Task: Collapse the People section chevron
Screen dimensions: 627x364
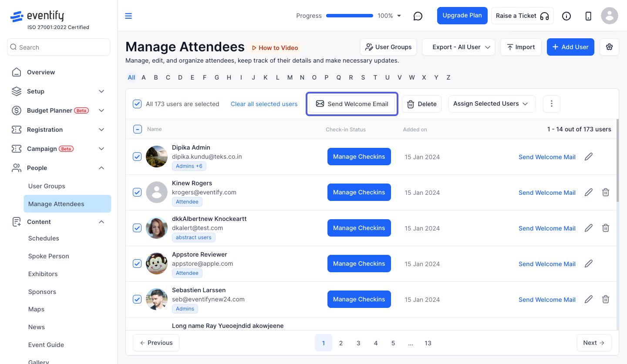Action: [x=101, y=168]
